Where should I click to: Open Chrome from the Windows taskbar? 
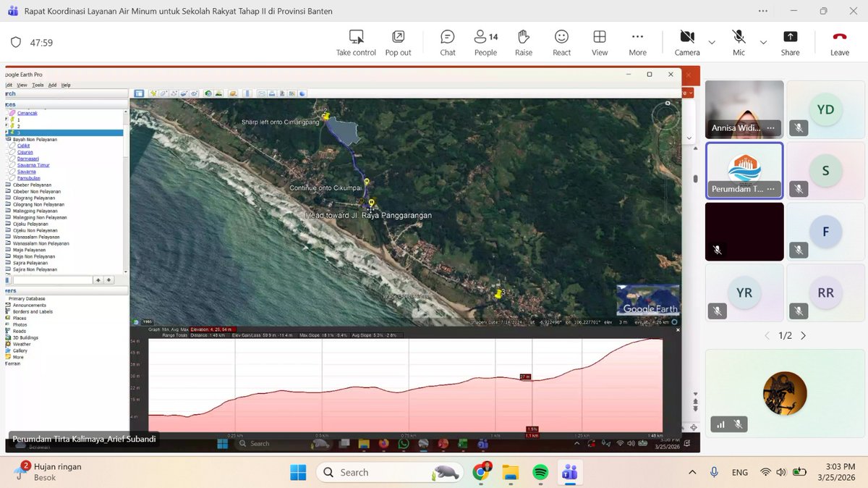pyautogui.click(x=481, y=473)
